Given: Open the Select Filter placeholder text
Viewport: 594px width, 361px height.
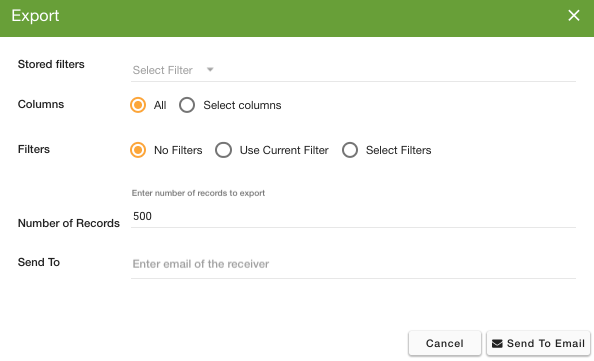Looking at the screenshot, I should click(x=163, y=70).
